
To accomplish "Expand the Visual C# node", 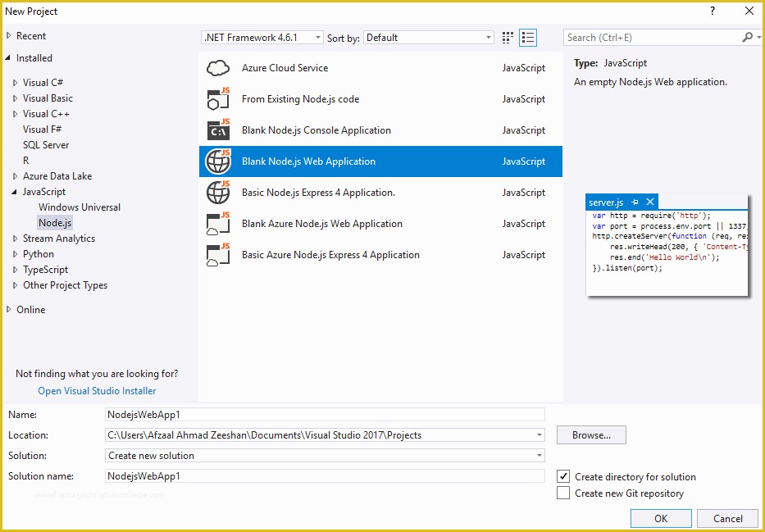I will click(x=16, y=83).
